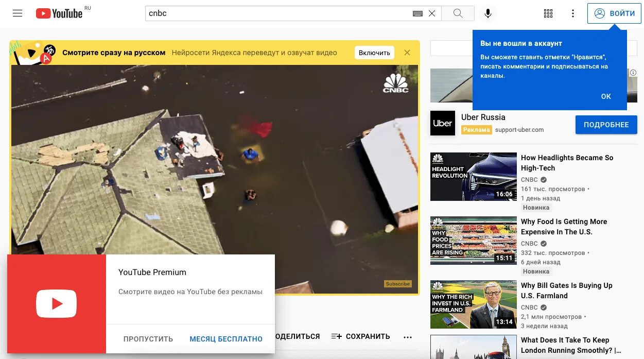
Task: Click ПОДРОБНЕЕ on Uber Russia ad
Action: point(606,125)
